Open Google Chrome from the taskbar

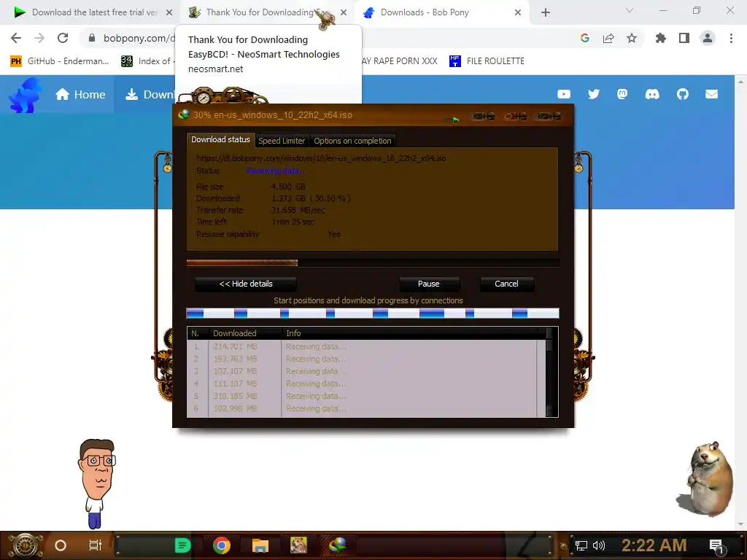tap(222, 545)
